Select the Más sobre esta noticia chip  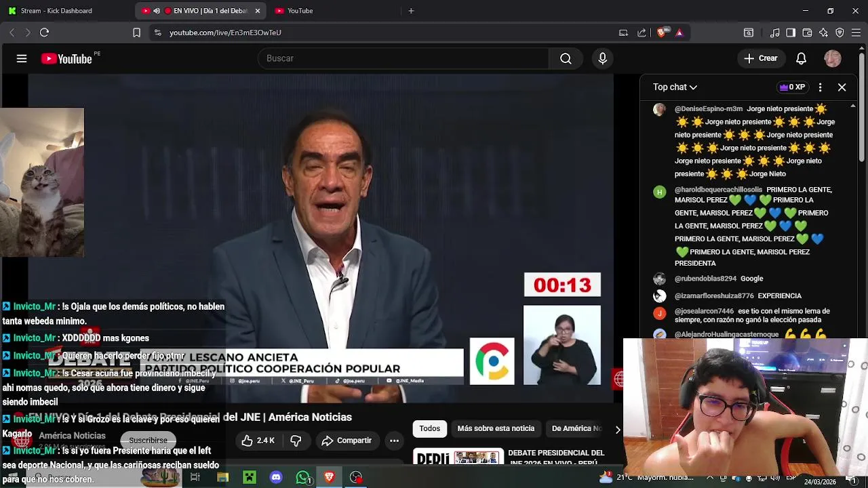click(x=496, y=428)
